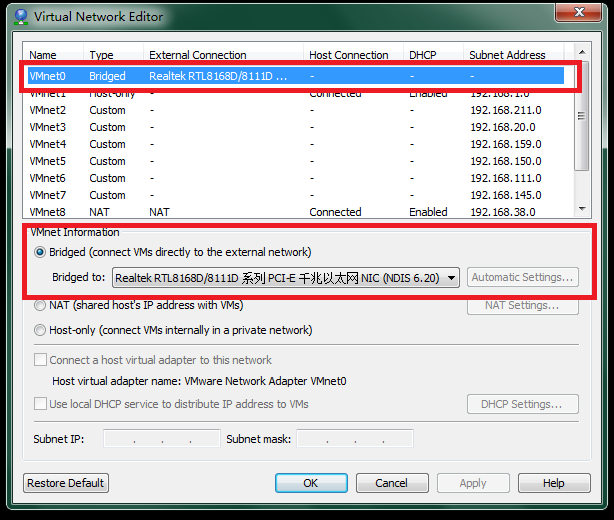Viewport: 614px width, 520px height.
Task: Sort by the DHCP column header
Action: 433,55
